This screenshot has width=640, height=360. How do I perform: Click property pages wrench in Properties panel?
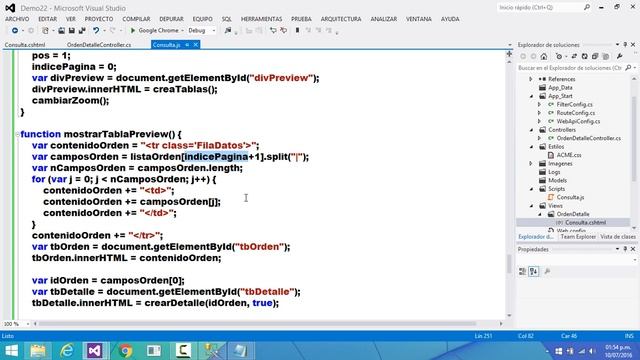[x=547, y=271]
